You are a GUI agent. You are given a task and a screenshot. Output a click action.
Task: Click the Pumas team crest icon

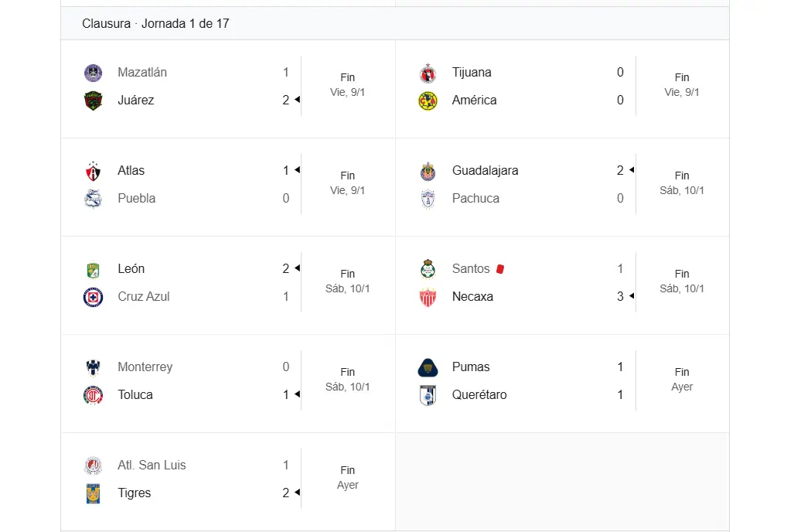click(428, 367)
